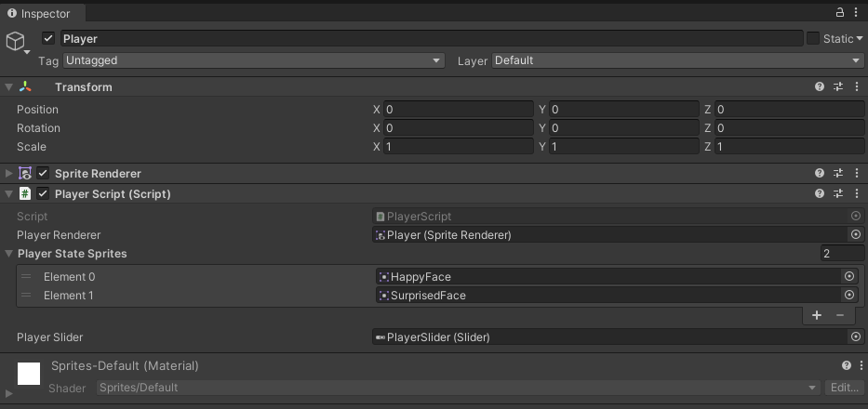Open Player Script more options menu
This screenshot has height=409, width=868.
[857, 193]
